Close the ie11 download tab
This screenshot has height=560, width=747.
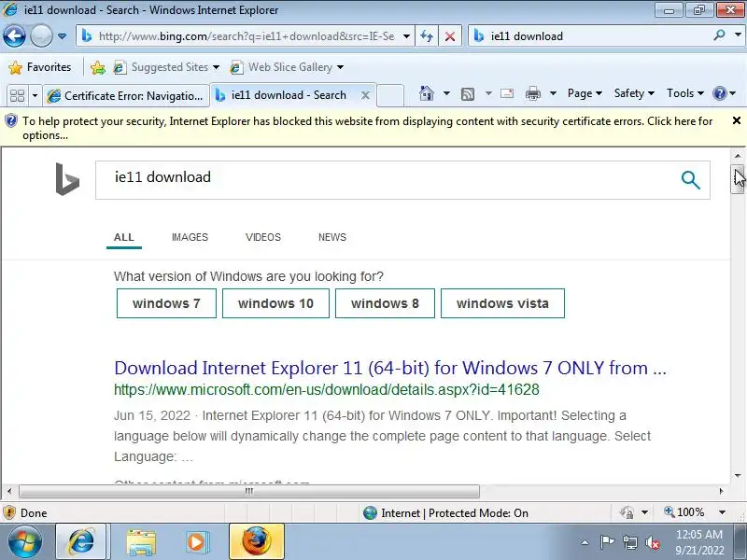pos(365,95)
